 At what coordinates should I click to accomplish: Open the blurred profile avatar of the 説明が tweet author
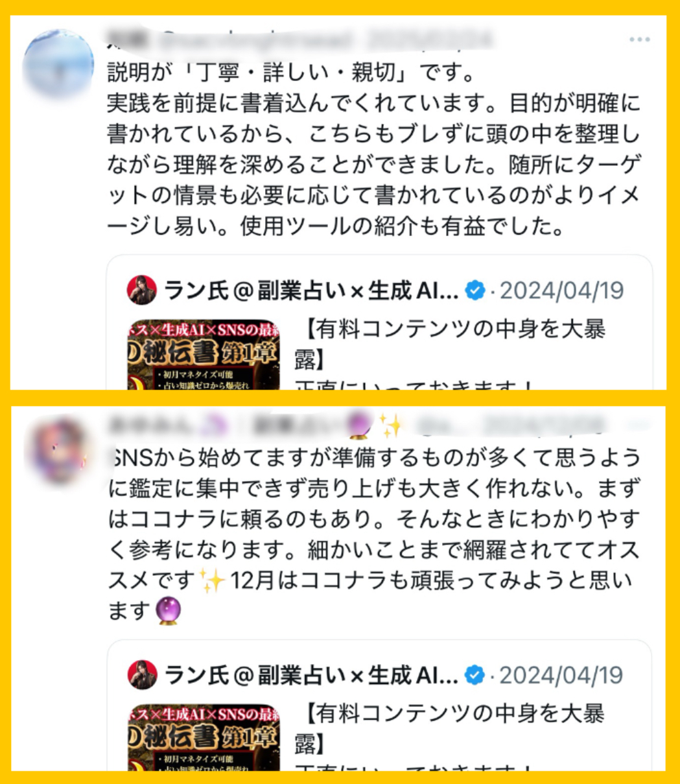58,62
